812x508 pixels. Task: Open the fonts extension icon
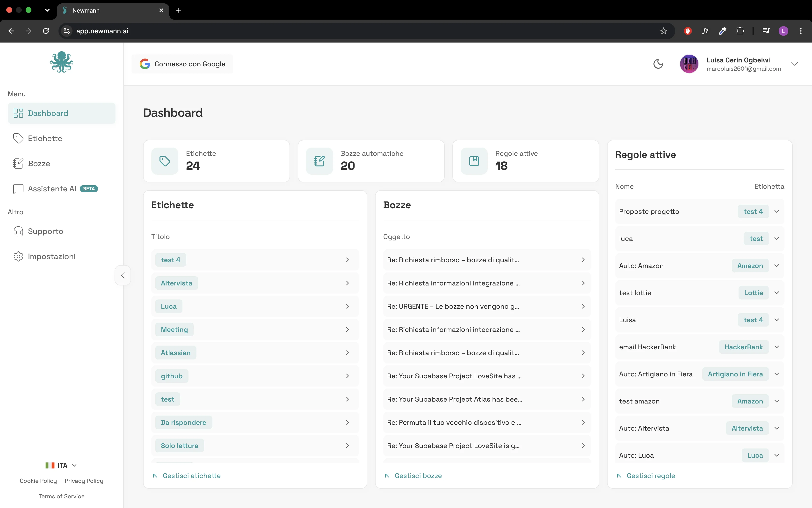pyautogui.click(x=705, y=31)
